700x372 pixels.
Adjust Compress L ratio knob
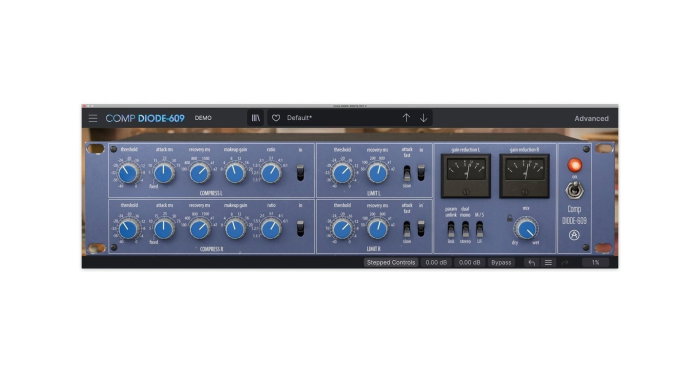pos(271,173)
